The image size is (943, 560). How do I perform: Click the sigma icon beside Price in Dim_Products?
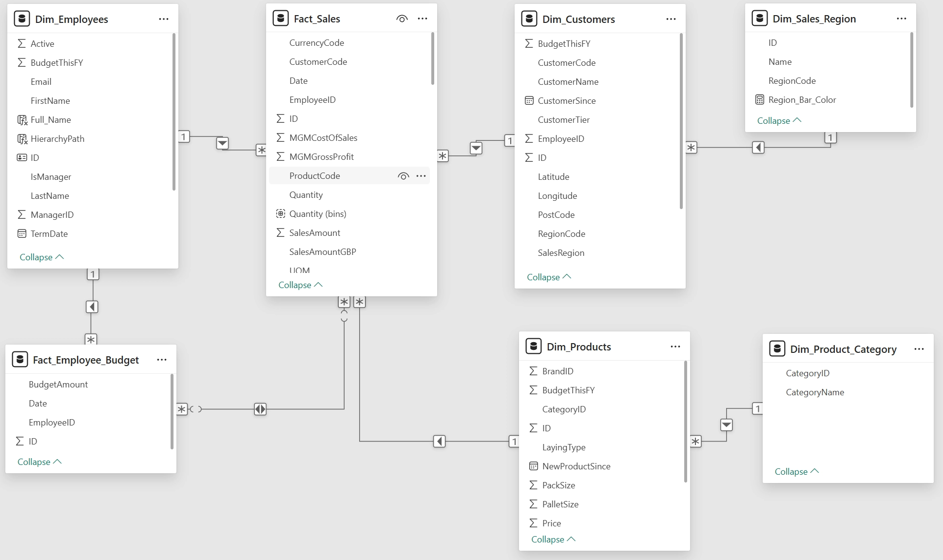(x=534, y=522)
